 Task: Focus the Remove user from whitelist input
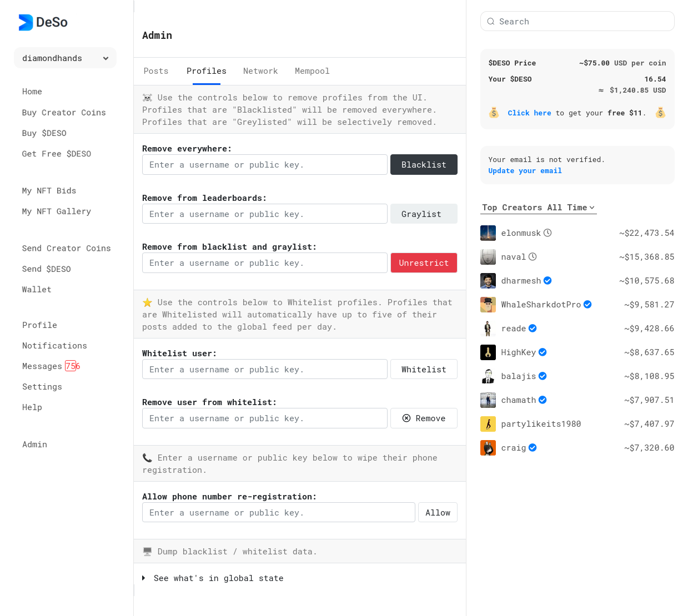pyautogui.click(x=265, y=418)
